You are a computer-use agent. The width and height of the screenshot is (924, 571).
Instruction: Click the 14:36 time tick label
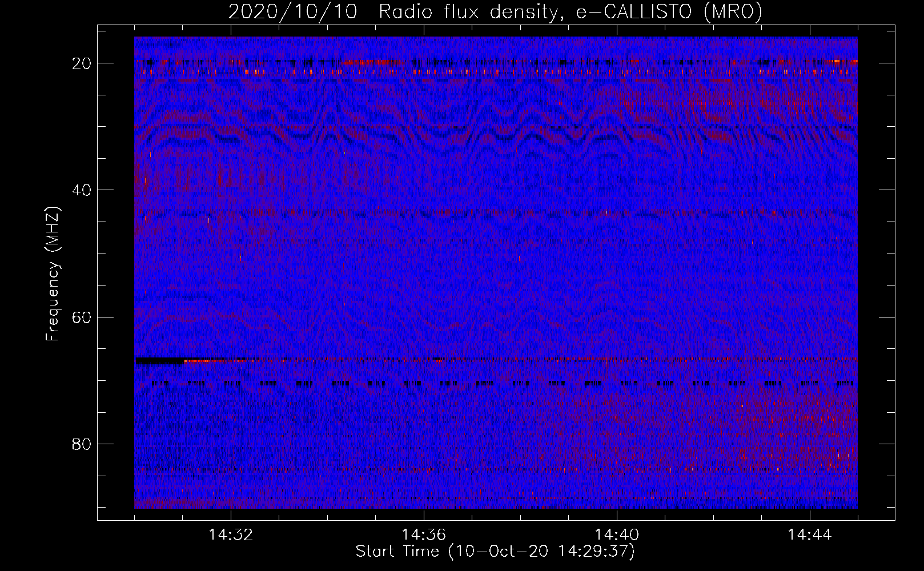(424, 535)
